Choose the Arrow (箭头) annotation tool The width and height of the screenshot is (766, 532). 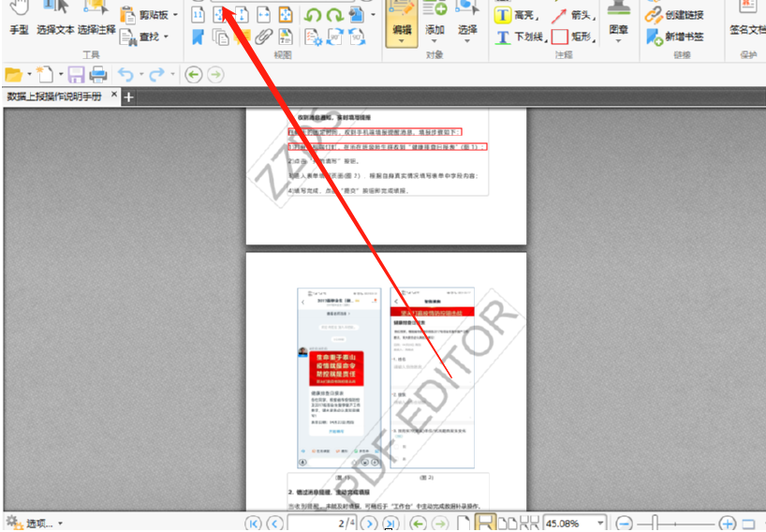[573, 15]
